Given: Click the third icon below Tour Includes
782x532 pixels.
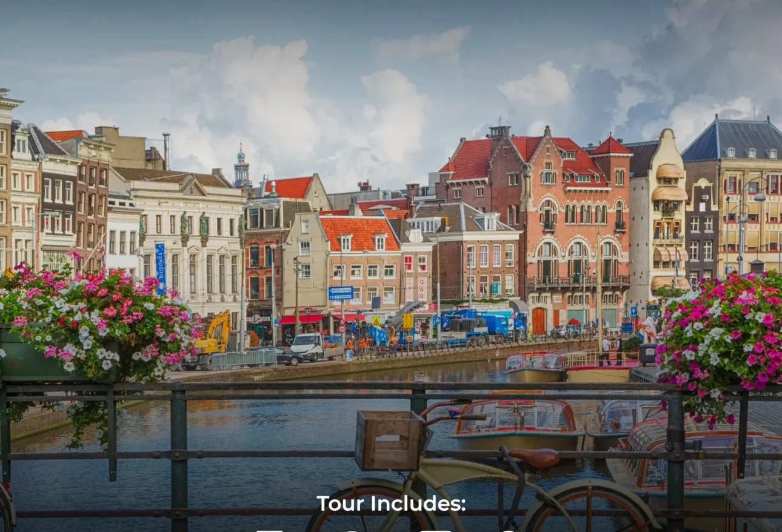Looking at the screenshot, I should point(435,530).
